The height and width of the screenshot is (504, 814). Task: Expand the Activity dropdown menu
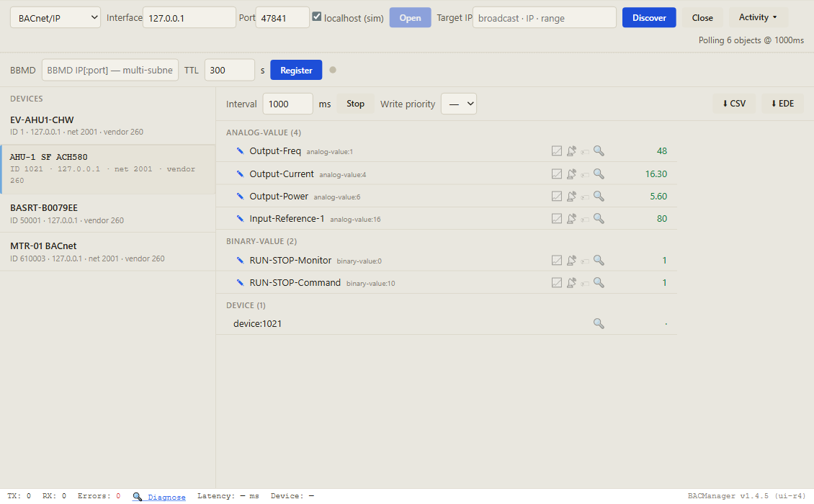tap(758, 17)
